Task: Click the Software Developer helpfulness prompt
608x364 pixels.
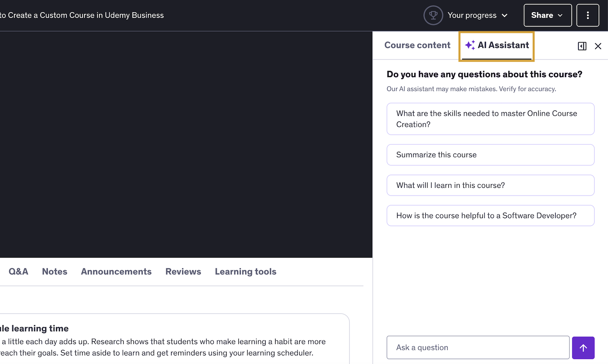Action: 490,215
